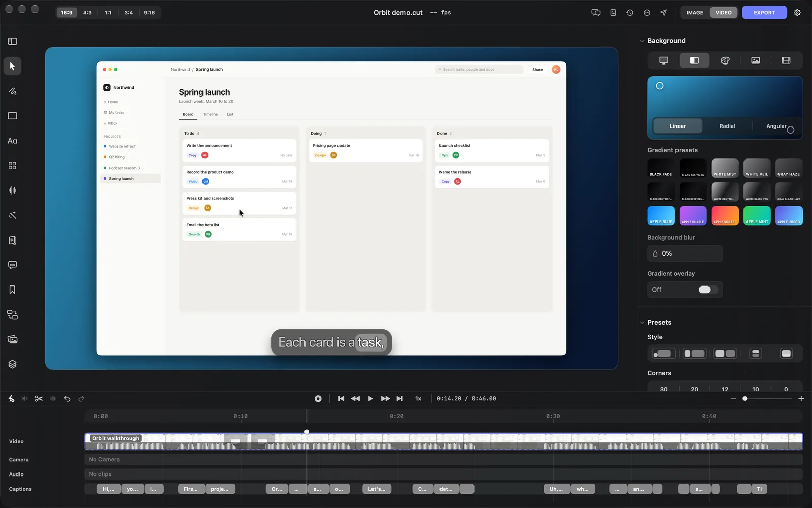
Task: Apply the Apple Blue gradient preset
Action: 661,215
